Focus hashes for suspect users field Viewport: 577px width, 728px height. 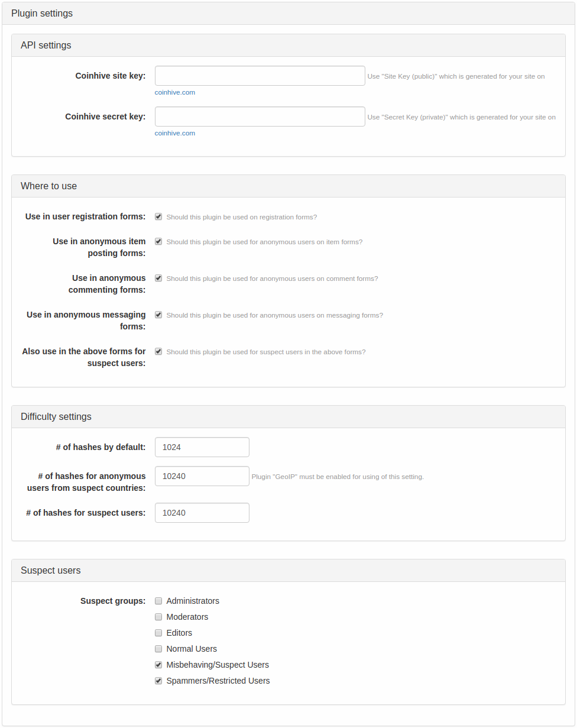202,513
